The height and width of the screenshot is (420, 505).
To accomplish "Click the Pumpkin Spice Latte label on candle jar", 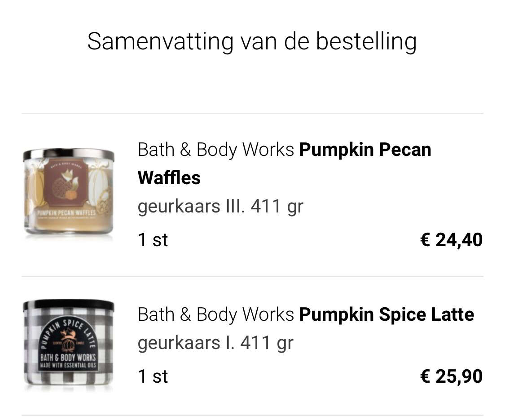I will tap(68, 348).
